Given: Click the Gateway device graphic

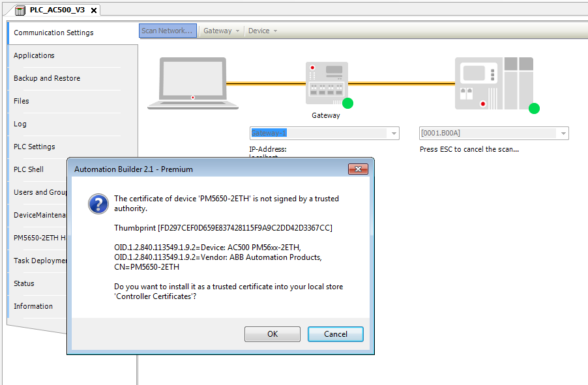Looking at the screenshot, I should (327, 83).
